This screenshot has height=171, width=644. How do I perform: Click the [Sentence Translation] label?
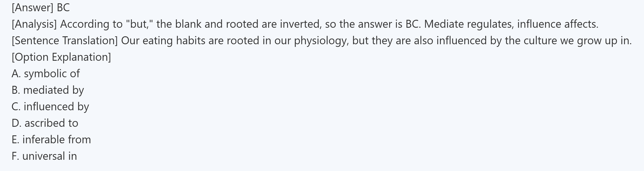pos(65,41)
